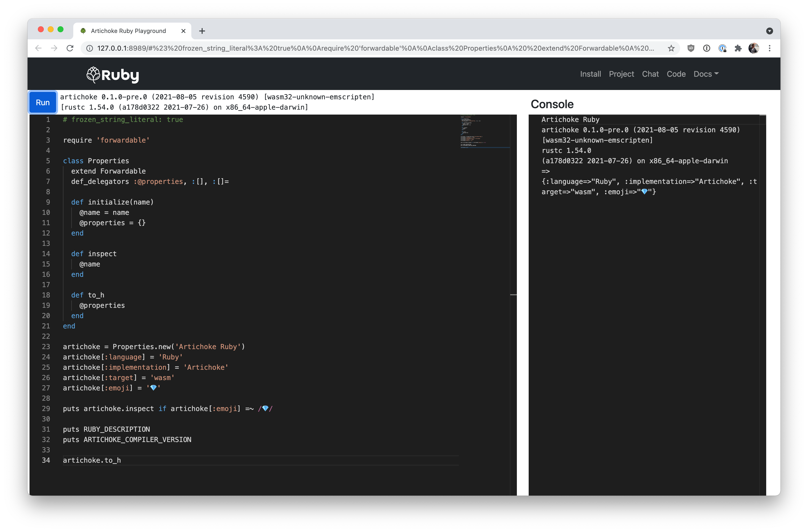Viewport: 808px width, 532px height.
Task: Click the Properties.new('Artichoke Ruby') line
Action: pyautogui.click(x=154, y=347)
